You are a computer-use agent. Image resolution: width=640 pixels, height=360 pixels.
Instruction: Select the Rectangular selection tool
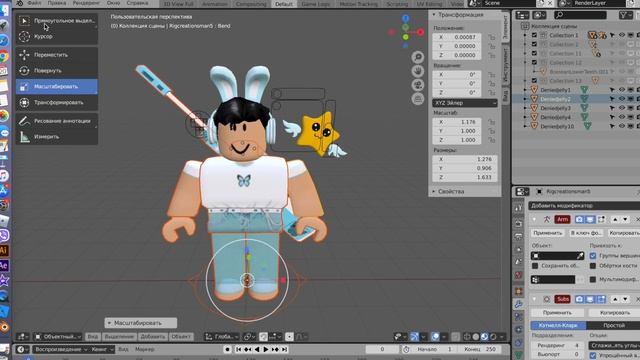57,20
